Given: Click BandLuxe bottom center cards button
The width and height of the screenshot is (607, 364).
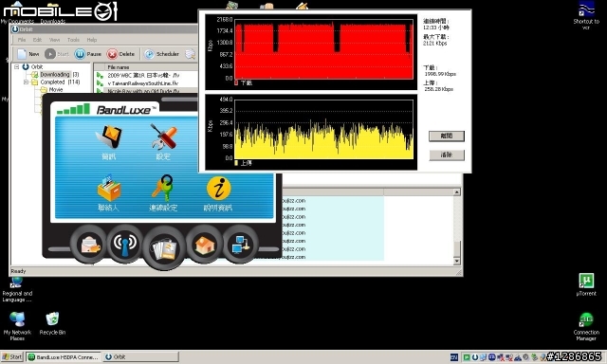Looking at the screenshot, I should (164, 247).
